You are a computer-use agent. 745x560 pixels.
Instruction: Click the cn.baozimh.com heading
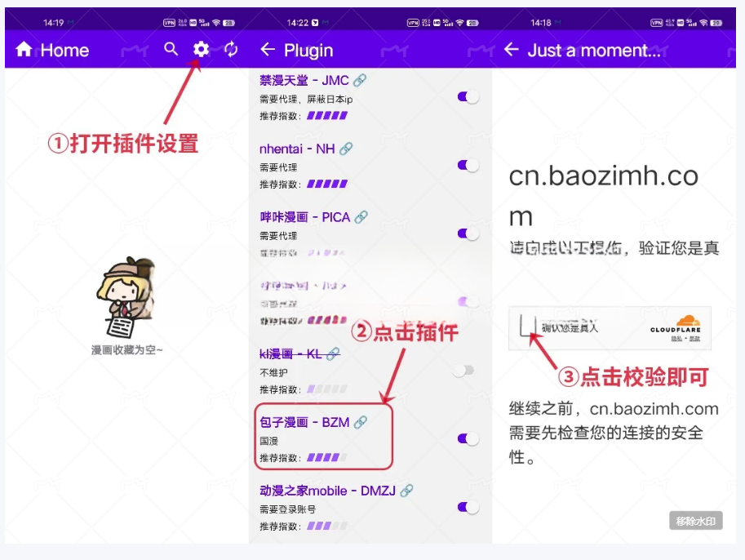point(603,195)
